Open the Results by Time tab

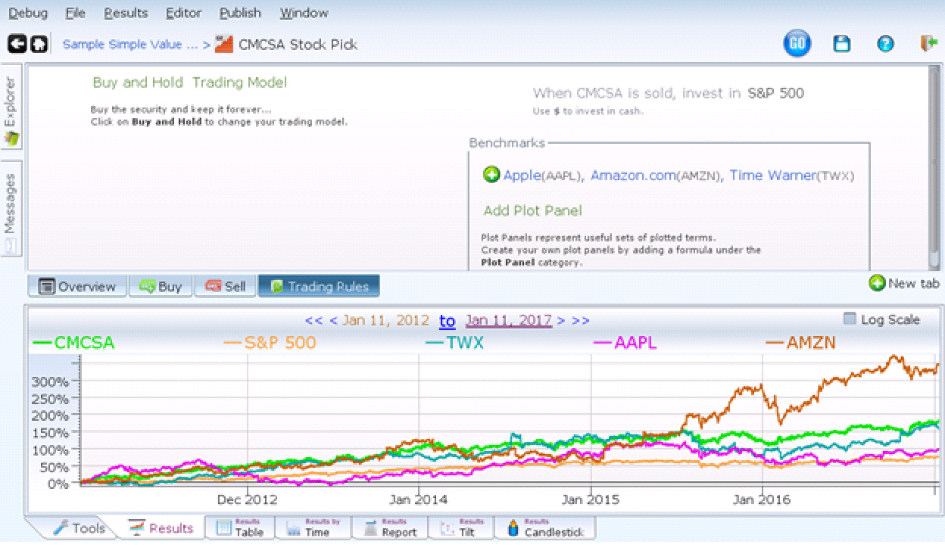click(313, 527)
